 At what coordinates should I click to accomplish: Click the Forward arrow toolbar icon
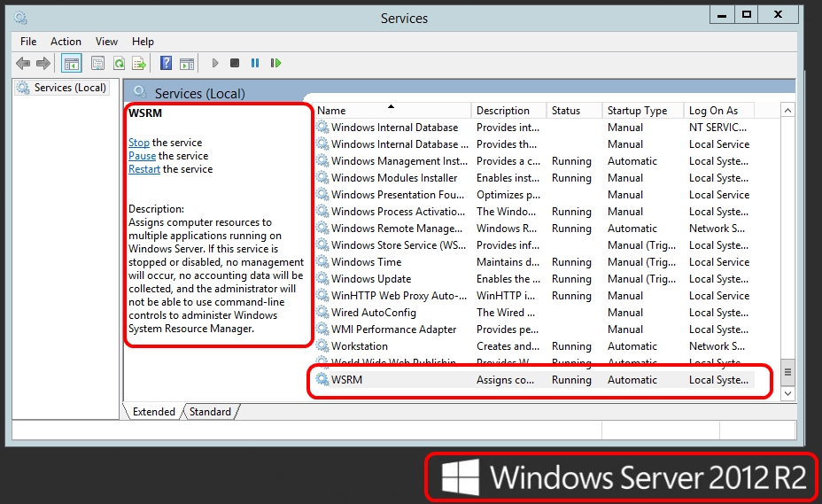tap(43, 64)
